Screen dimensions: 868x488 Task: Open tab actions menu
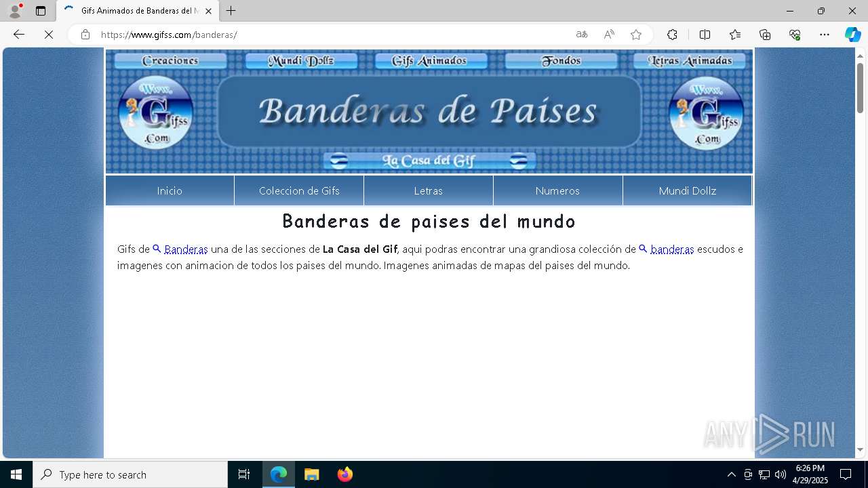coord(41,11)
